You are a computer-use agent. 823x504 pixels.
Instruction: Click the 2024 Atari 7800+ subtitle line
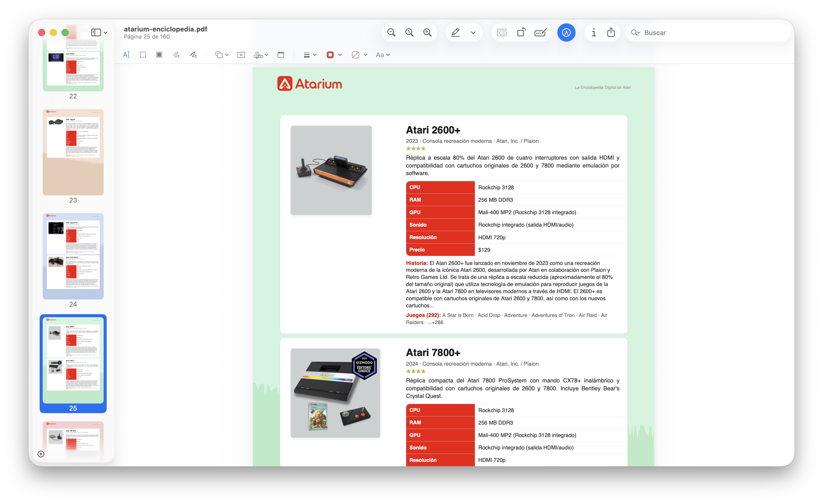pos(472,364)
